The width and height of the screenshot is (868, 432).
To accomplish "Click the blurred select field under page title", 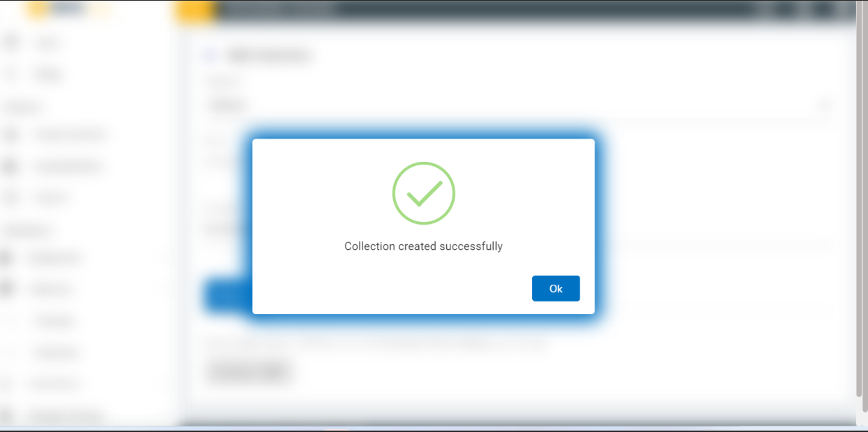I will point(520,105).
